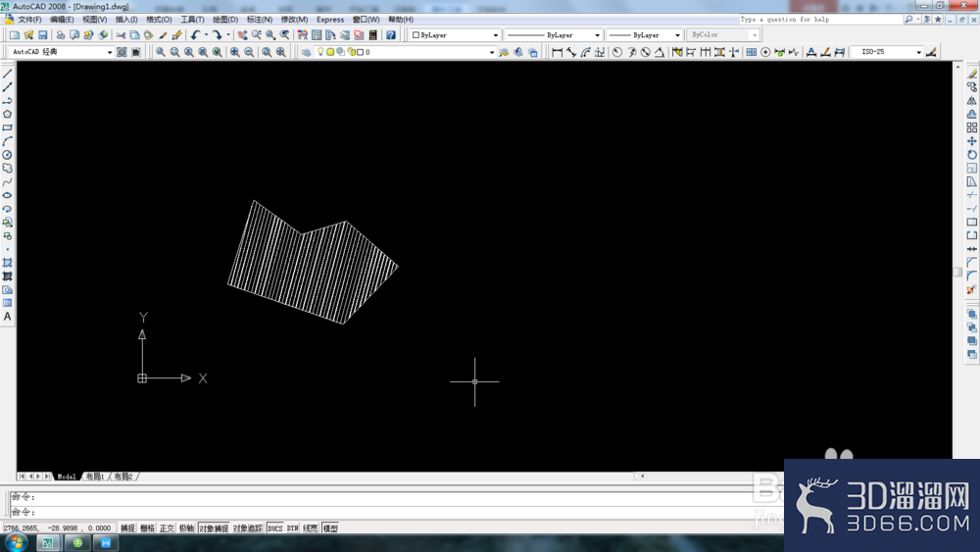
Task: Click the Move tool in modify toolbar
Action: (x=971, y=141)
